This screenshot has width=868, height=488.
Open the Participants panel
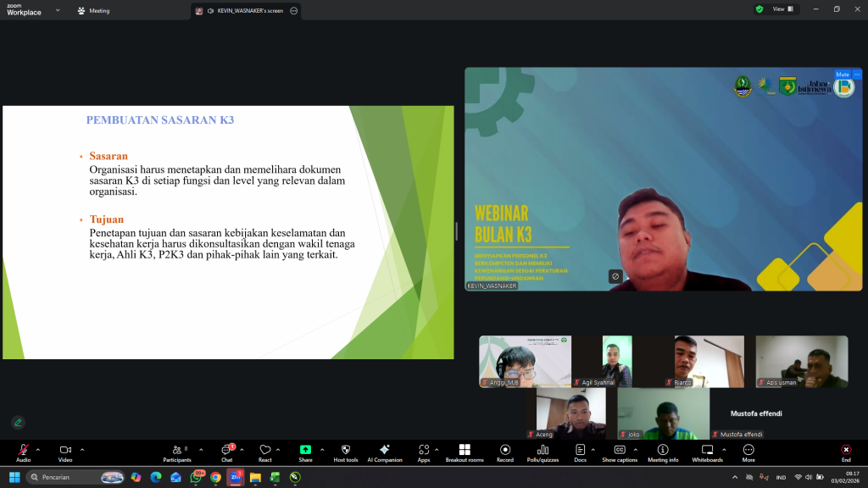[177, 452]
